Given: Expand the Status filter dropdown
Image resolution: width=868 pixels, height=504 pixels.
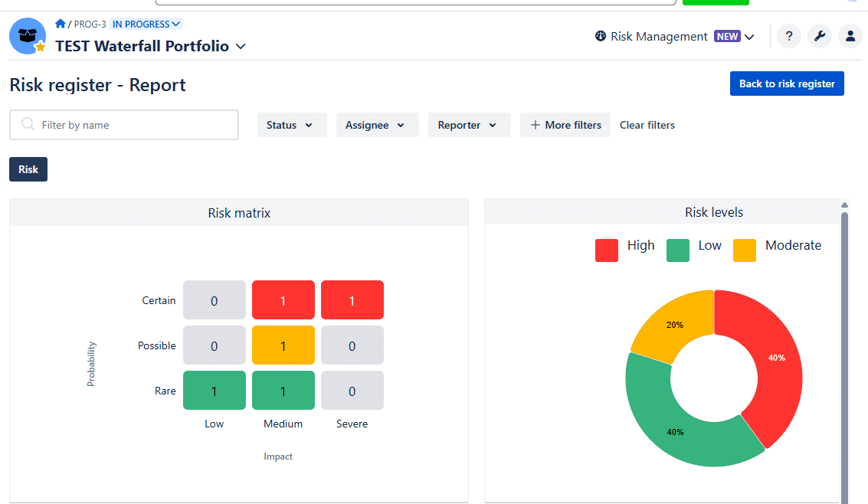Looking at the screenshot, I should coord(290,125).
